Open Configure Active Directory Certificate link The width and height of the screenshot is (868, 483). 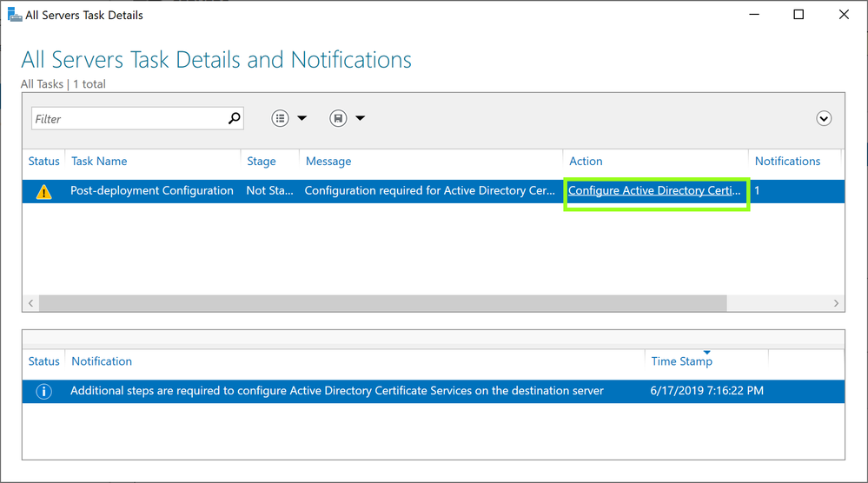(654, 190)
